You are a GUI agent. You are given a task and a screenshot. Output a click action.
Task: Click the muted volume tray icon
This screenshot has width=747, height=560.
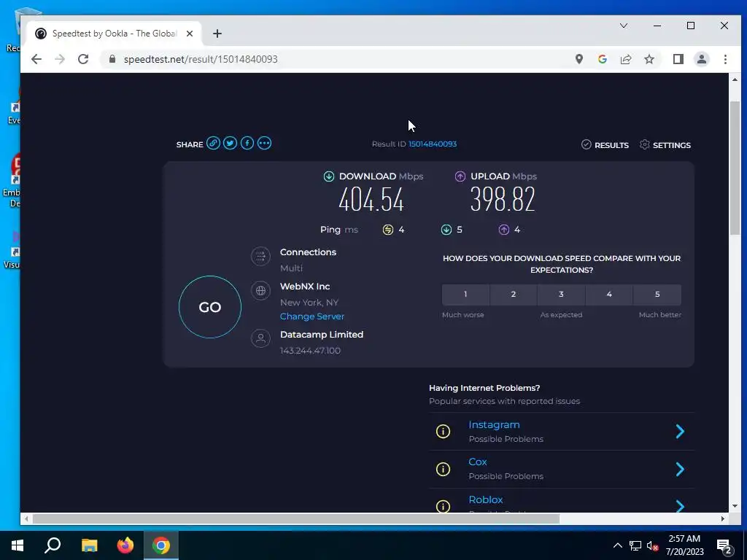click(652, 545)
